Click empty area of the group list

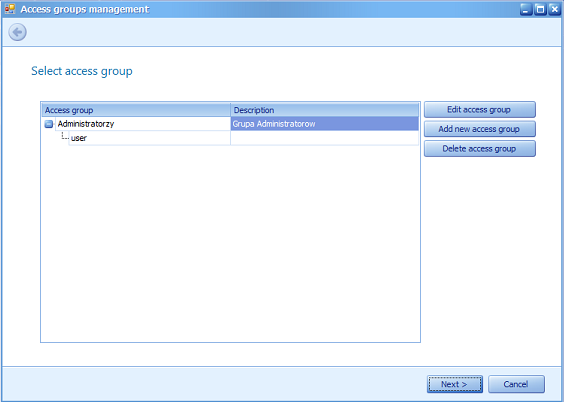click(230, 245)
